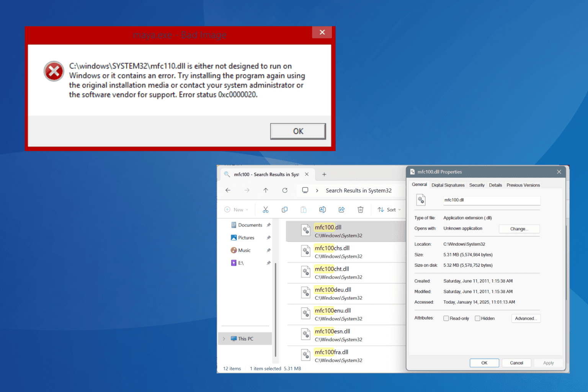Switch to Previous Versions tab
The width and height of the screenshot is (588, 392).
point(523,185)
